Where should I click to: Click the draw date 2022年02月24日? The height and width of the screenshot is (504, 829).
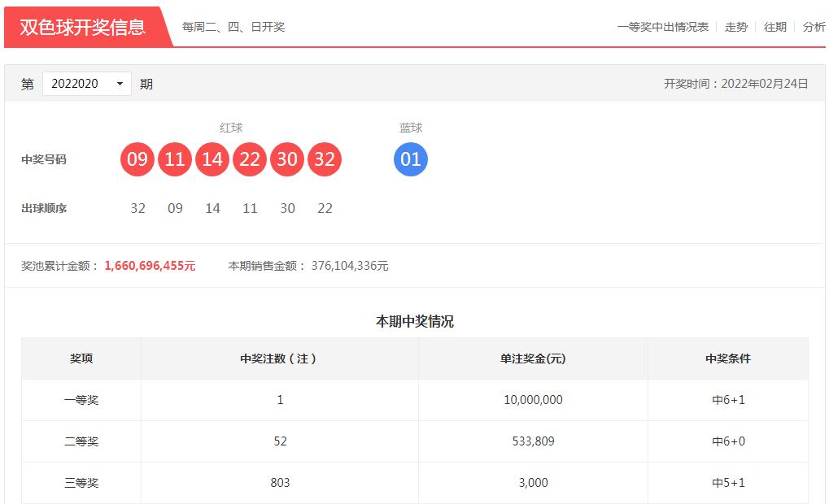click(765, 84)
